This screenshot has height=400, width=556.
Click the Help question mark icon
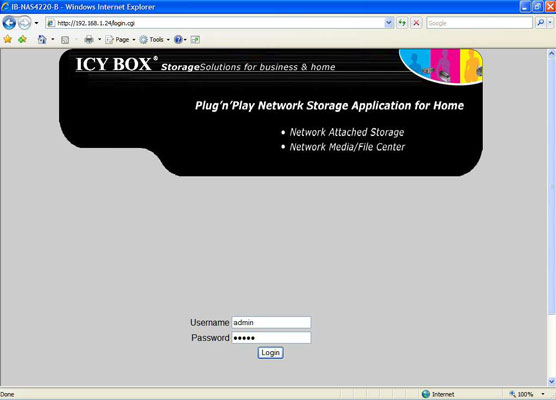tap(178, 39)
